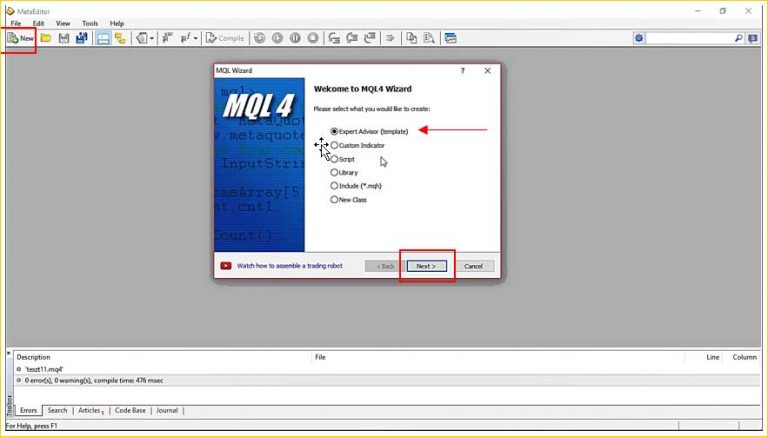Open the Edit menu

point(38,23)
